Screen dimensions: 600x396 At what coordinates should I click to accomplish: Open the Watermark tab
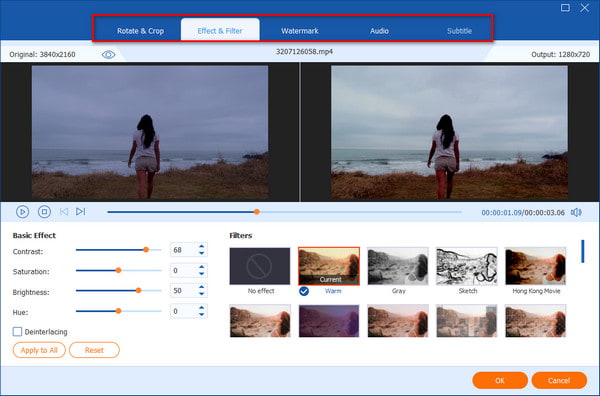[300, 31]
